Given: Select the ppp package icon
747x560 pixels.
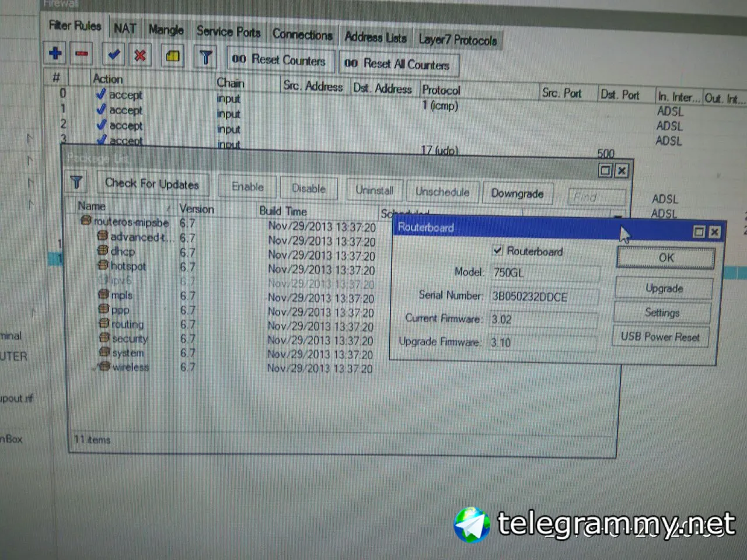Looking at the screenshot, I should [104, 309].
